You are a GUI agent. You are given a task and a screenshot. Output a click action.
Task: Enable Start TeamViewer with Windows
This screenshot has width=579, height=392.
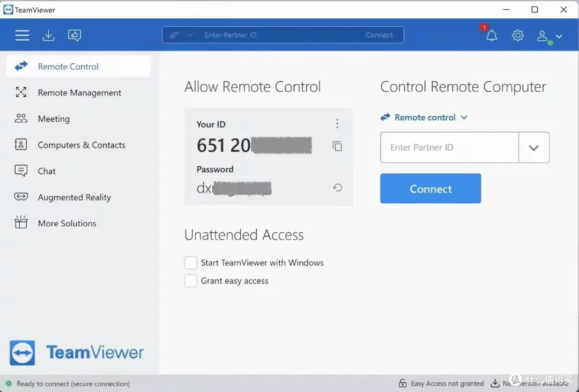[190, 263]
